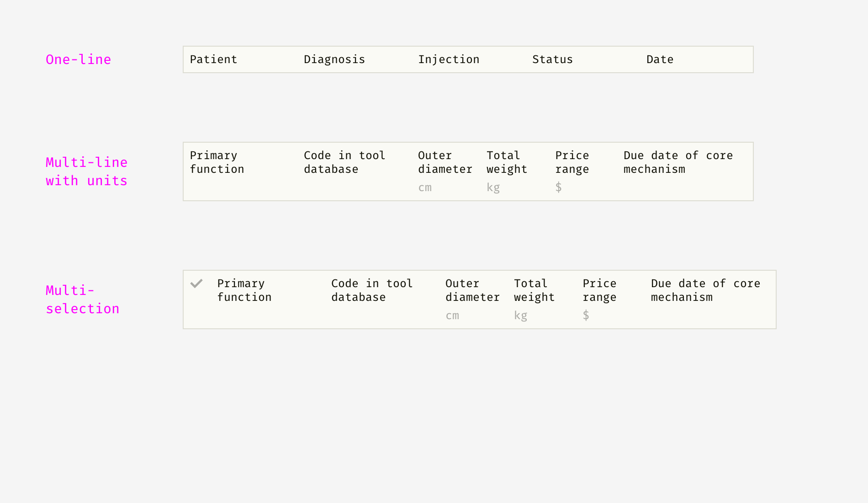This screenshot has width=868, height=503.
Task: Click Primary function header beside the checkmark
Action: point(244,290)
